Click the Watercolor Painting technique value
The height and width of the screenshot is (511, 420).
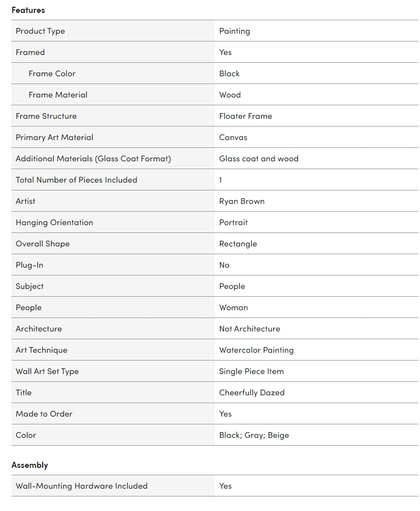256,350
